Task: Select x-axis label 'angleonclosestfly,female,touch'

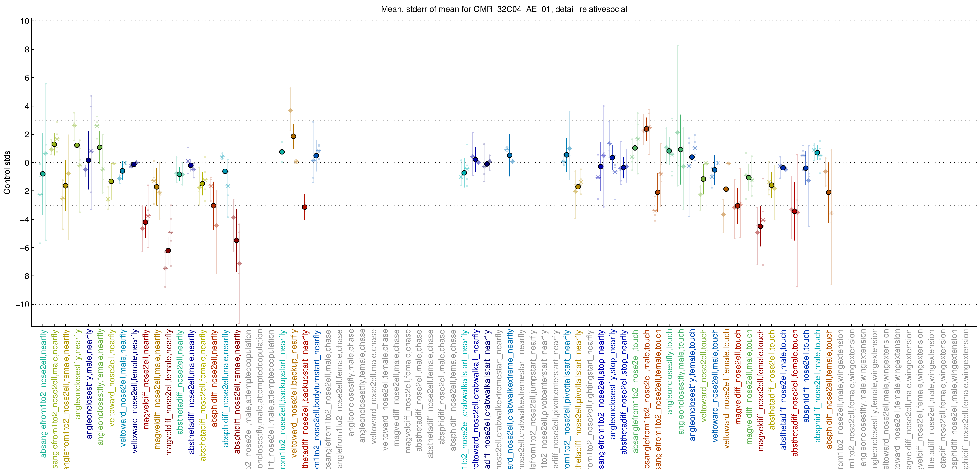Action: pyautogui.click(x=692, y=385)
